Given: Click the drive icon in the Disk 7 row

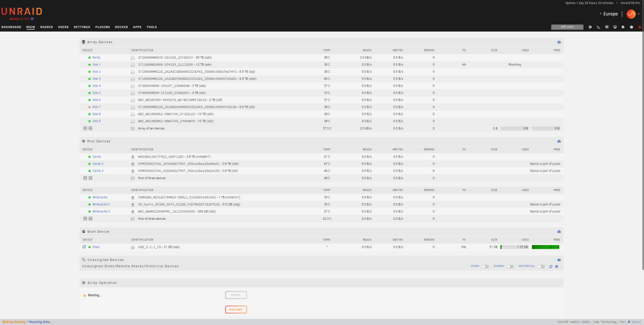Looking at the screenshot, I should [x=133, y=107].
